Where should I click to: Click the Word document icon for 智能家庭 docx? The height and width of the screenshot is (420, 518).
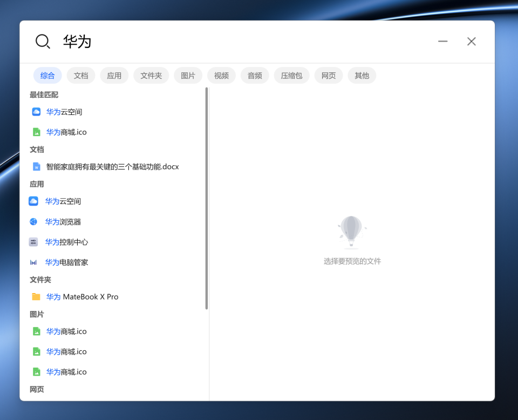coord(36,167)
